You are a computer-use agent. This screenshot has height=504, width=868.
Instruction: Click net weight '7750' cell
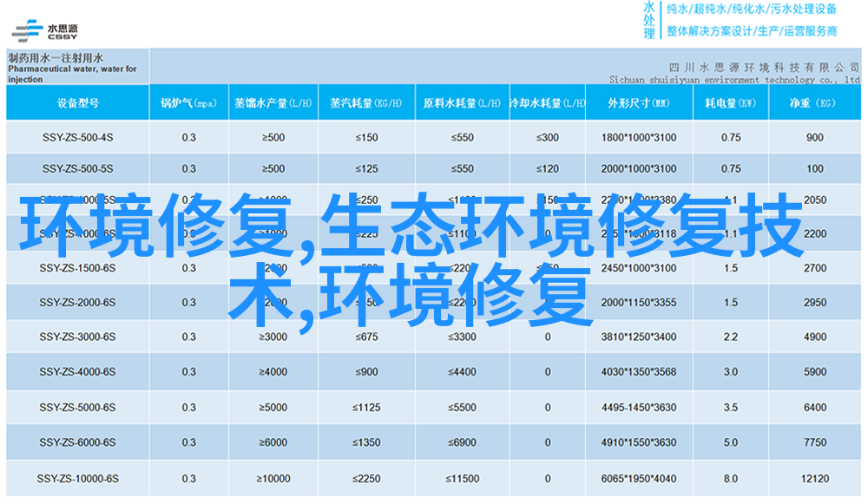[815, 442]
